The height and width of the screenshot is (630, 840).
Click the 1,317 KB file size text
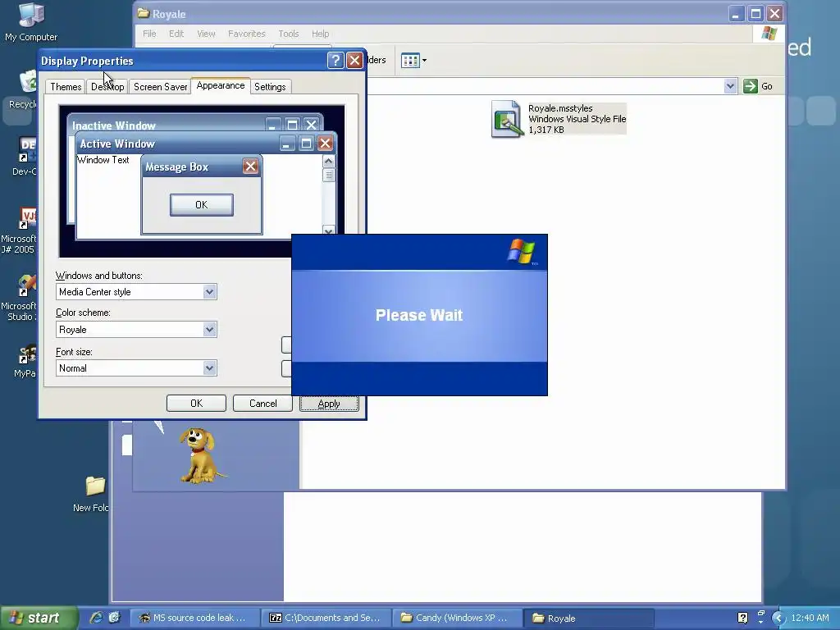pyautogui.click(x=546, y=130)
